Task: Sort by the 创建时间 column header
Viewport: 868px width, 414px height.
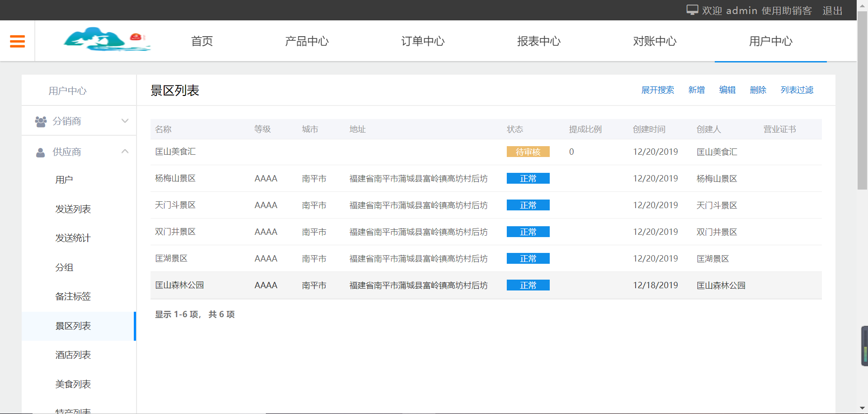Action: click(x=649, y=129)
